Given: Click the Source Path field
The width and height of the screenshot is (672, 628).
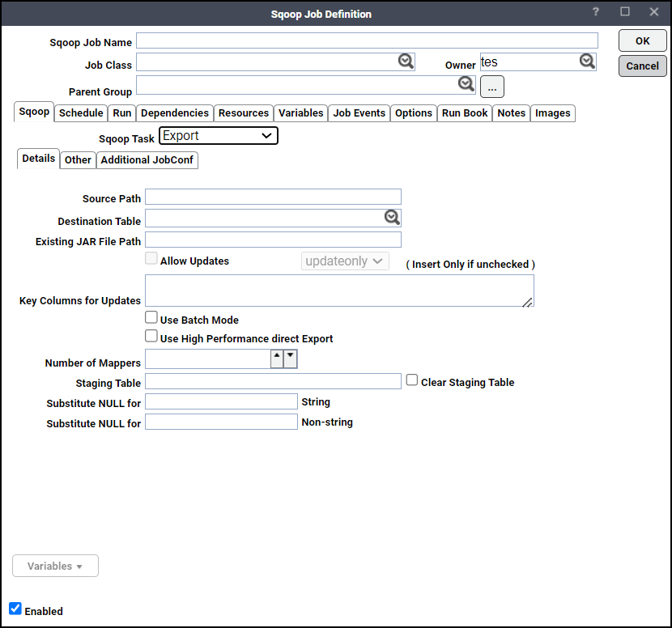Looking at the screenshot, I should [273, 197].
